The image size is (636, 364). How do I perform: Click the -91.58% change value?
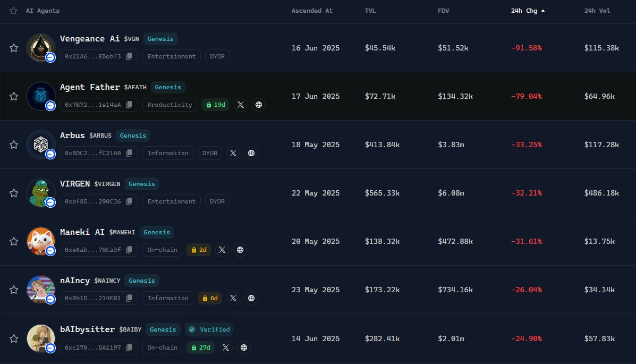pos(526,48)
